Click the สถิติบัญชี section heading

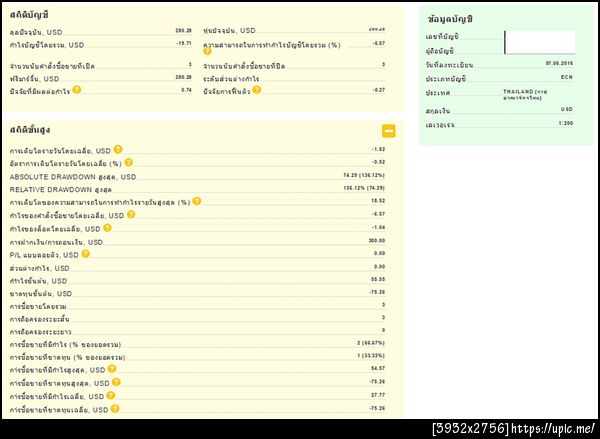point(29,15)
